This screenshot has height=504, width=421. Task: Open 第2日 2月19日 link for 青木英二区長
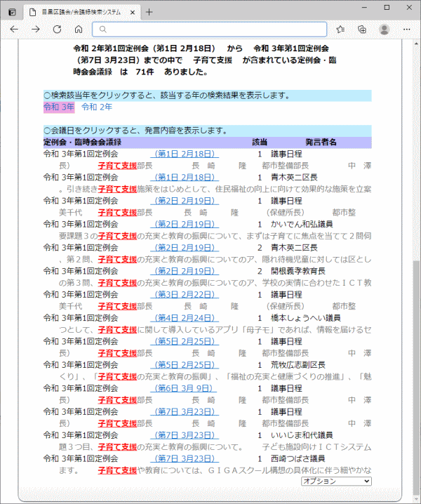pos(185,248)
